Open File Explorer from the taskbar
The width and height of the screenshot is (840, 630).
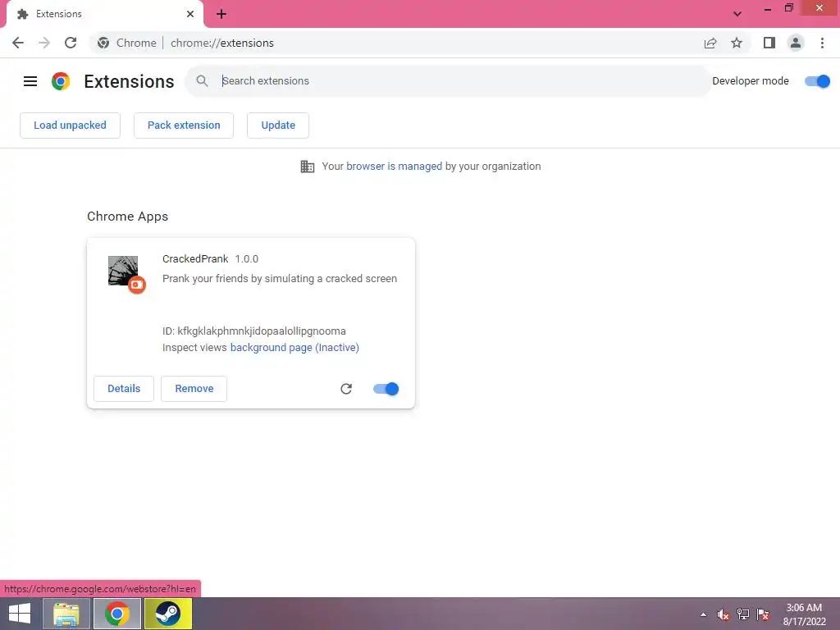click(66, 614)
